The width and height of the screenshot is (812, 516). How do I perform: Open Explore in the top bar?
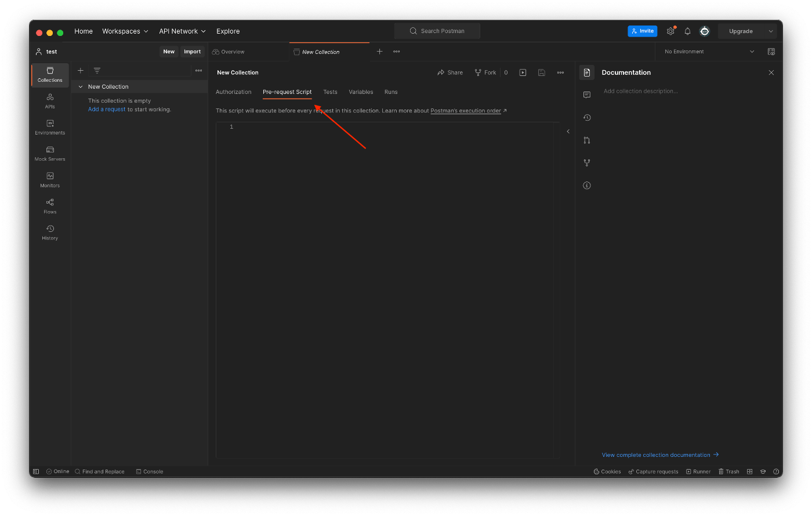click(x=228, y=31)
